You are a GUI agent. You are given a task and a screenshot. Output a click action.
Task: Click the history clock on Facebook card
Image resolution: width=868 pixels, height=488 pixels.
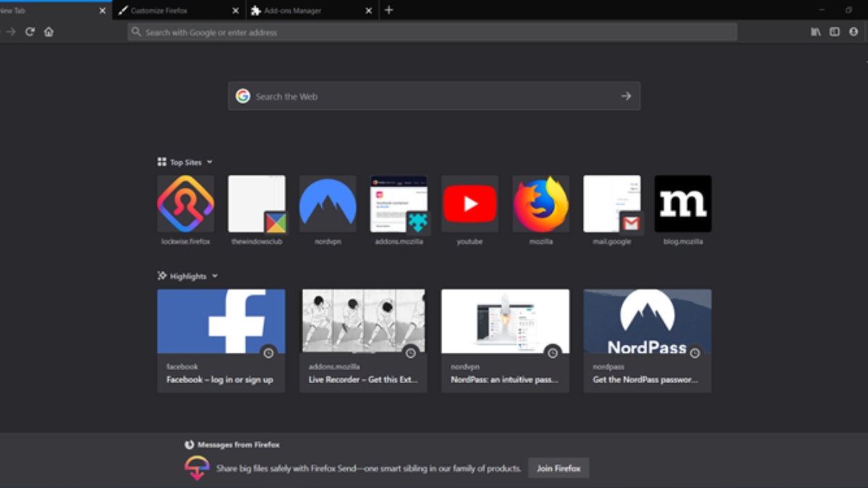268,353
